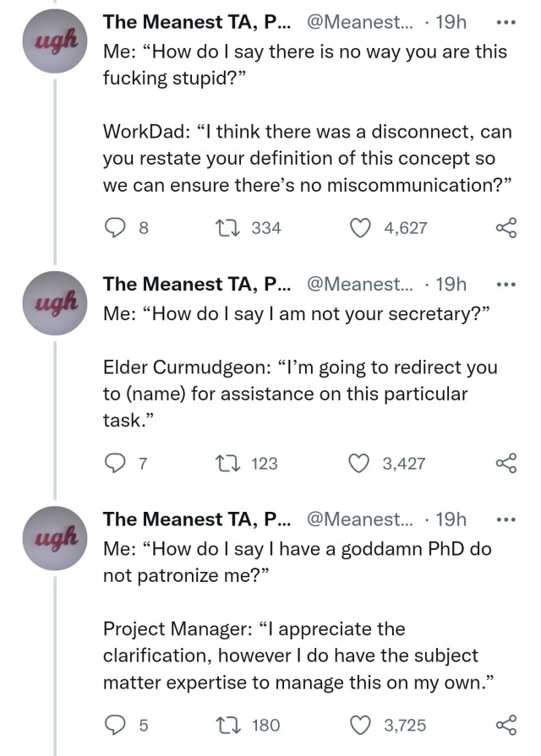Screen dimensions: 541x756
Task: Retweet the tweet with 180 retweets
Action: [227, 725]
